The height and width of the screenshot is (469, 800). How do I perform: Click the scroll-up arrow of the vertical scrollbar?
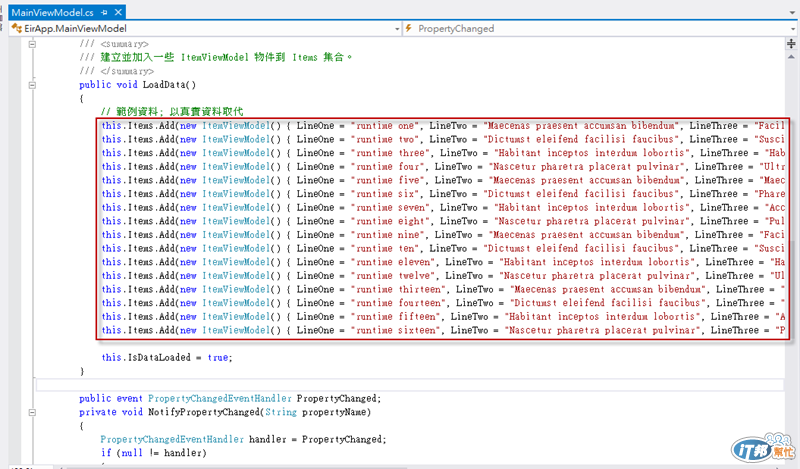pos(791,57)
